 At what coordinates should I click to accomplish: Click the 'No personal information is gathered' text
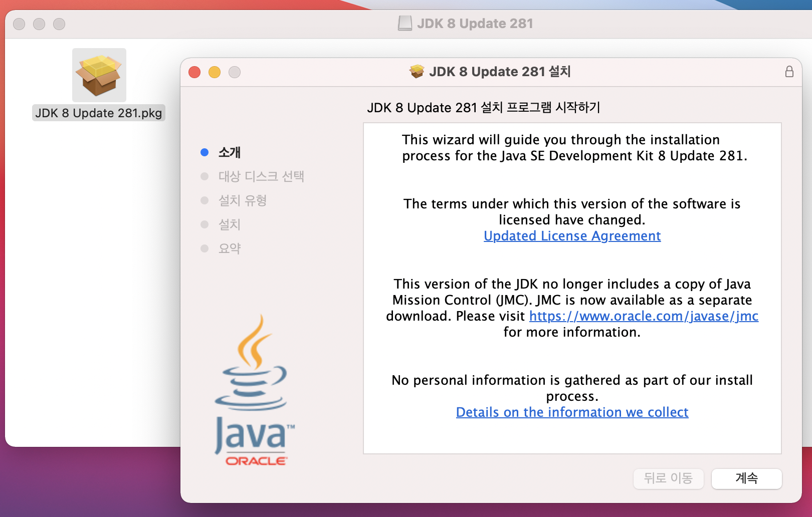click(x=572, y=388)
